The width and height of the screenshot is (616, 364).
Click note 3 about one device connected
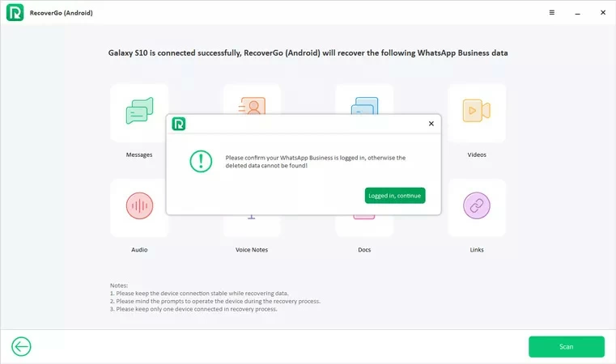coord(193,309)
